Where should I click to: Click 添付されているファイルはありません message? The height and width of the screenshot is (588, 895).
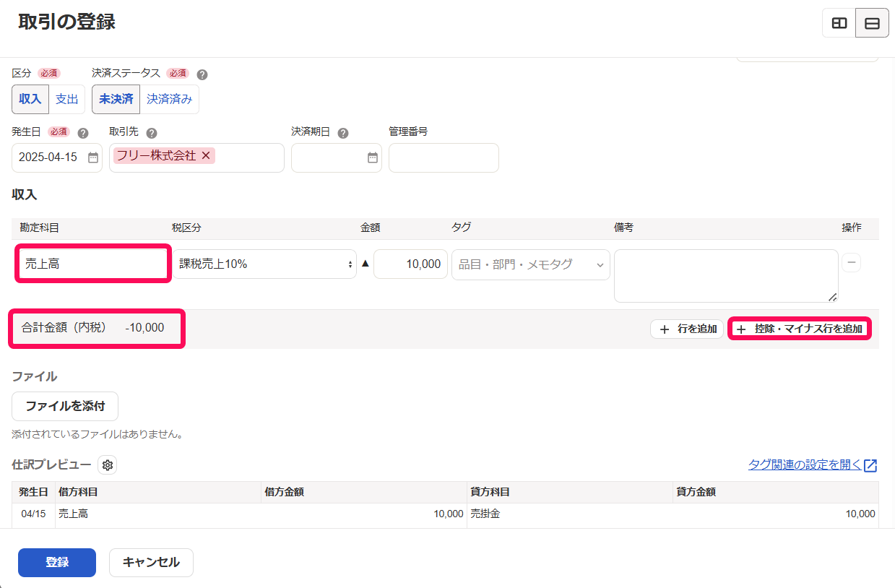(98, 435)
